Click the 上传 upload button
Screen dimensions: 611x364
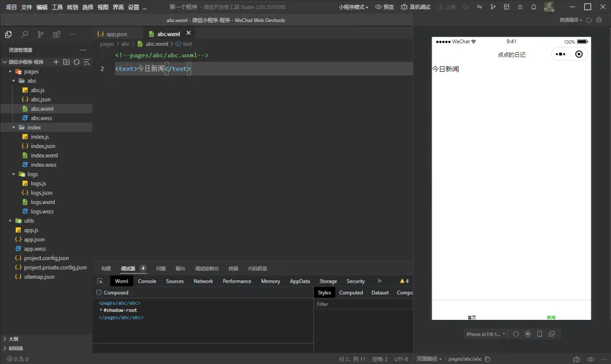(446, 7)
